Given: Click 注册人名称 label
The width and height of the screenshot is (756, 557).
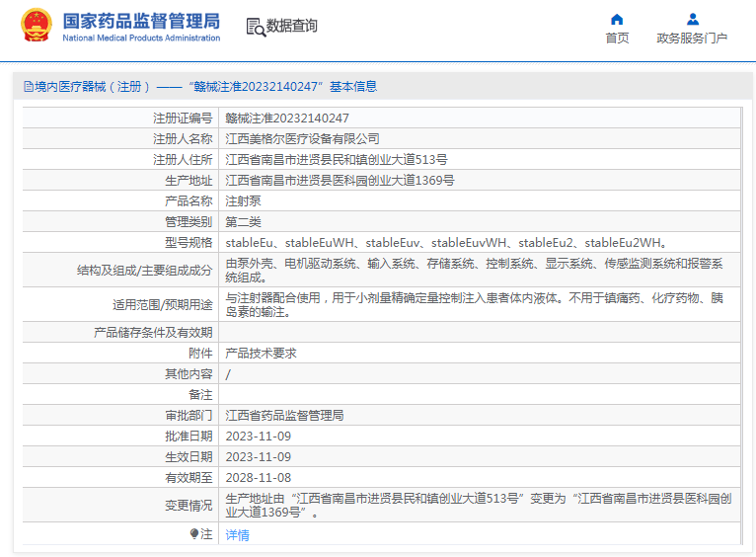Looking at the screenshot, I should pos(183,139).
